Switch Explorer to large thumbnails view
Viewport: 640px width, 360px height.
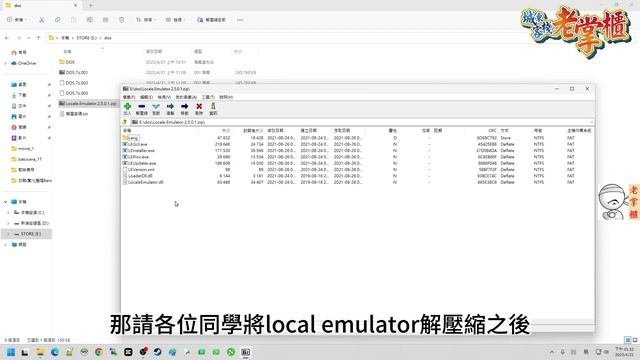(x=635, y=340)
